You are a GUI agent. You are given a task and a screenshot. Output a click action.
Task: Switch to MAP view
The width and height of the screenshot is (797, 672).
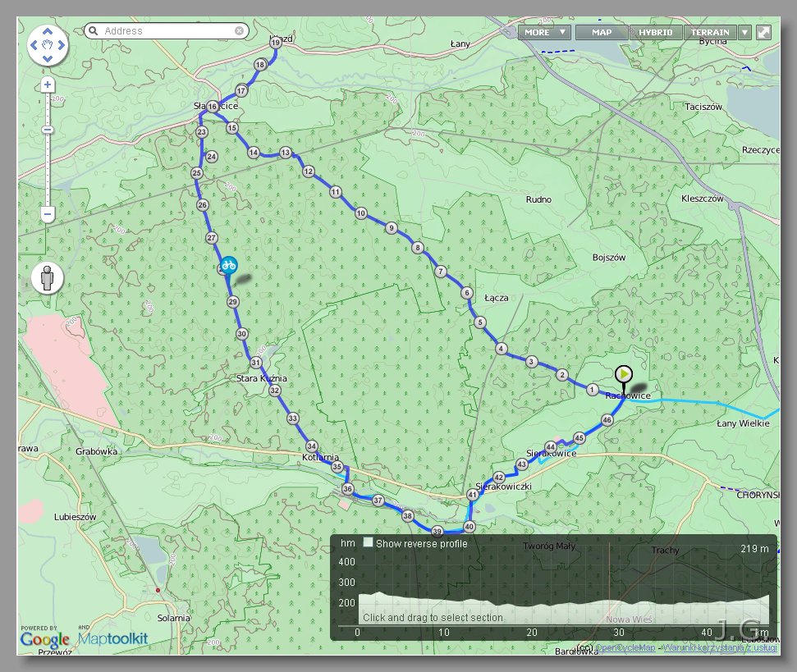click(602, 33)
